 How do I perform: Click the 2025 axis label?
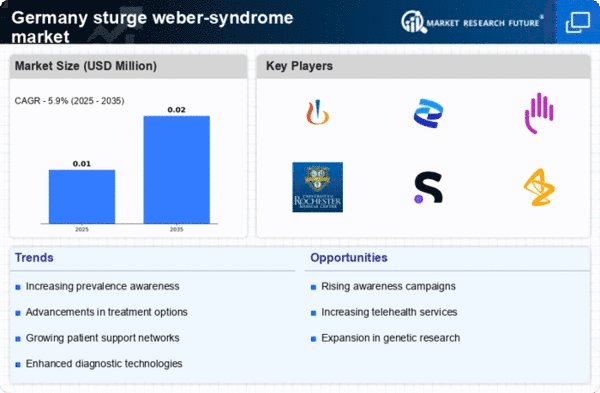(82, 229)
